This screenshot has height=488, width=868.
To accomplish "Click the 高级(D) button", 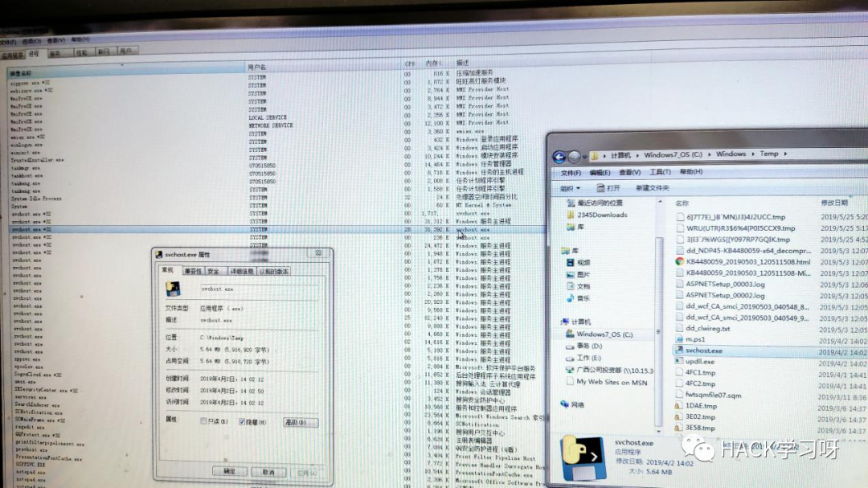I will pos(301,422).
